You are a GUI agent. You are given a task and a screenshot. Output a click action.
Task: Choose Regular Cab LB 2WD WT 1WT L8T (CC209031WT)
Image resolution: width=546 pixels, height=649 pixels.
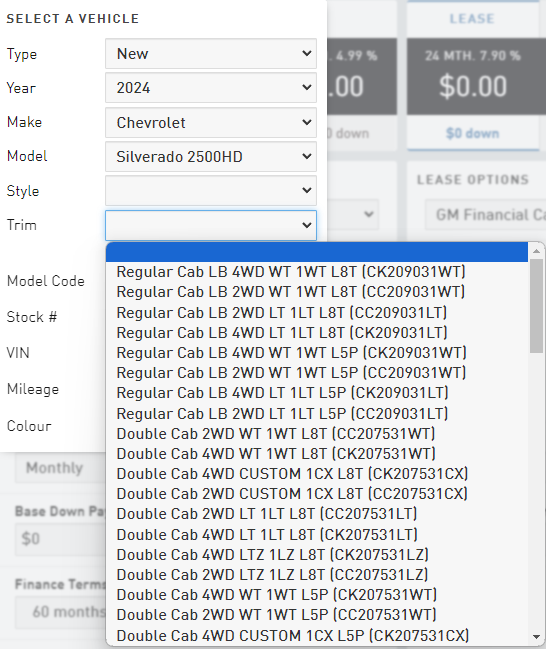(x=317, y=292)
